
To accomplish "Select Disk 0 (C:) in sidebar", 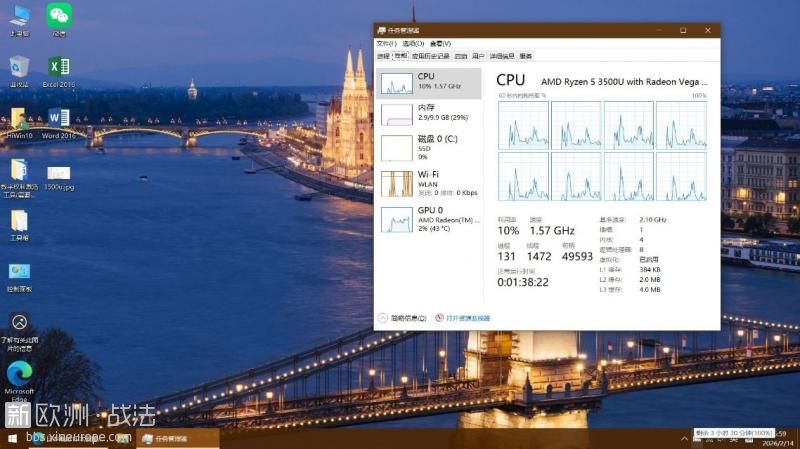I will click(x=428, y=147).
